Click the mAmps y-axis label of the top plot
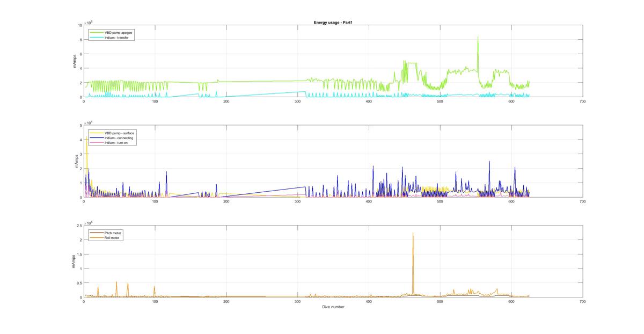 [76, 61]
